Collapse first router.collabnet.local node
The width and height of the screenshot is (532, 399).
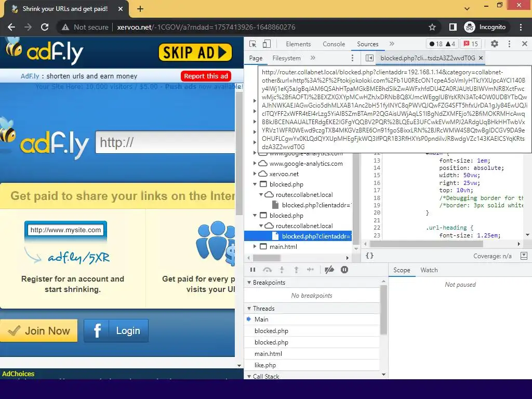coord(261,195)
